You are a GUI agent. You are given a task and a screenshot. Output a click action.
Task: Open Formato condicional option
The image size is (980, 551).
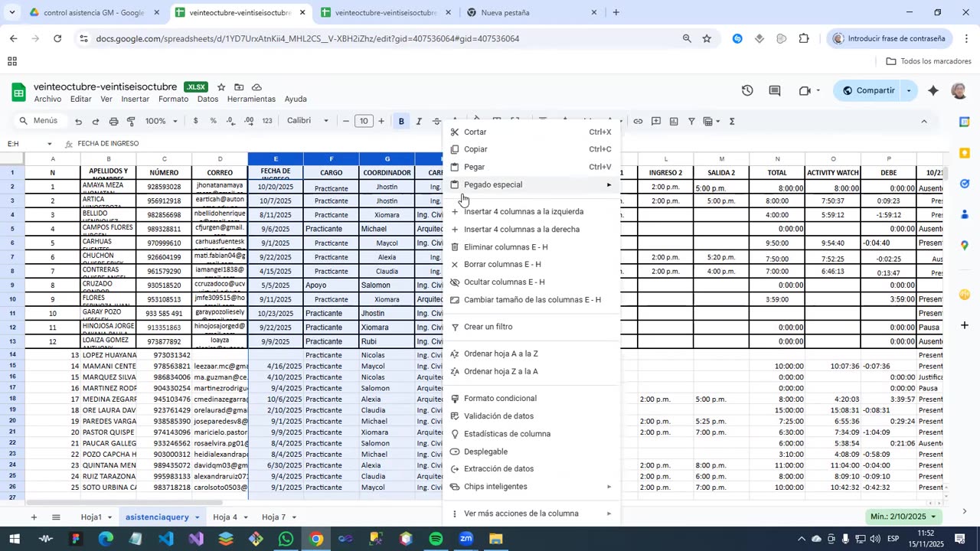(532, 399)
